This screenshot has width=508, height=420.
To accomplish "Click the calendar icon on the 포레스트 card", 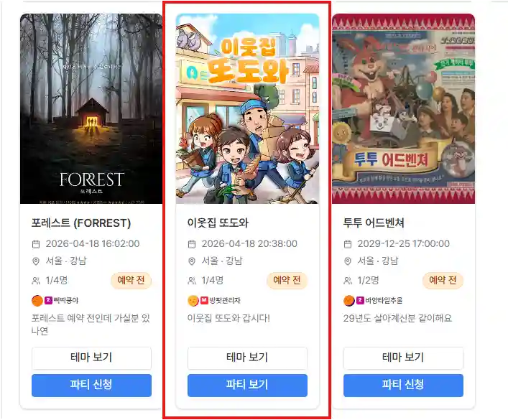I will pyautogui.click(x=36, y=244).
